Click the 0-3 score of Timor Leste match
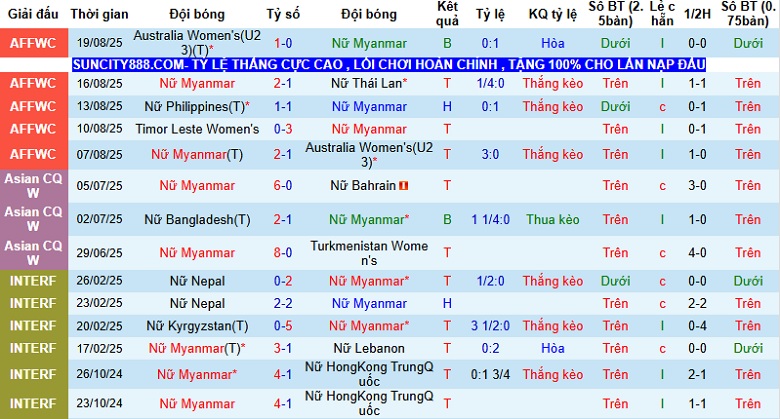Image resolution: width=780 pixels, height=419 pixels. [283, 129]
